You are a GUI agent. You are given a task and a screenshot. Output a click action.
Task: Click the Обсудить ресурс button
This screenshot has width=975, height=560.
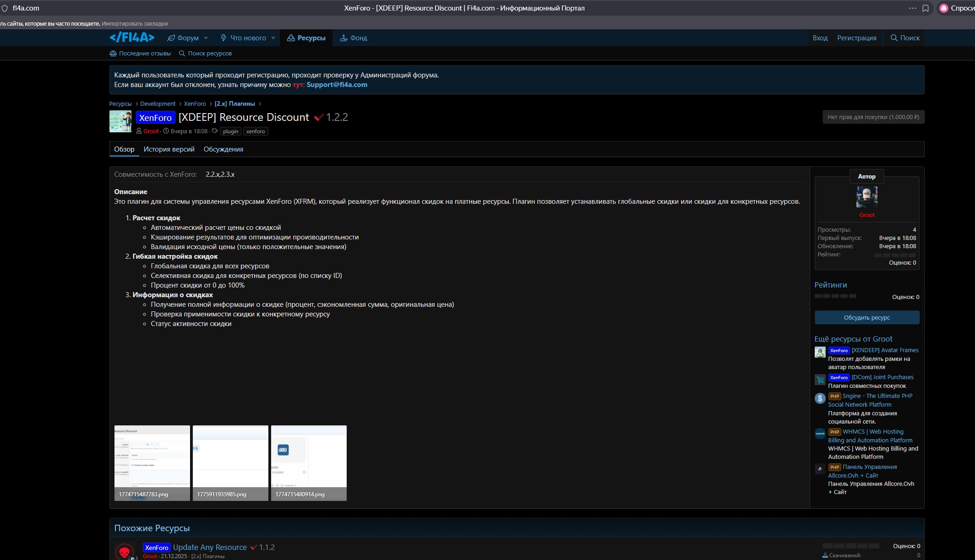pyautogui.click(x=866, y=318)
